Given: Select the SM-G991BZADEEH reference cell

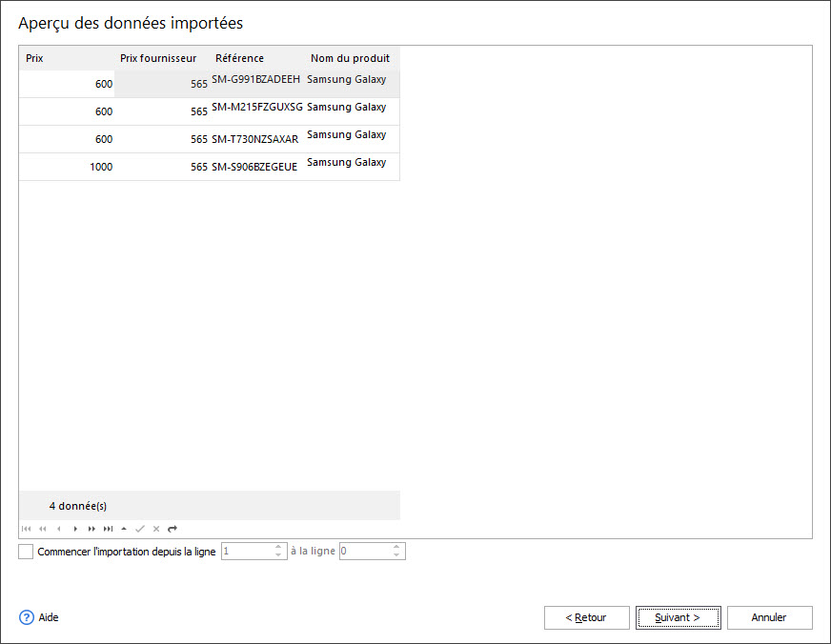Looking at the screenshot, I should tap(257, 84).
